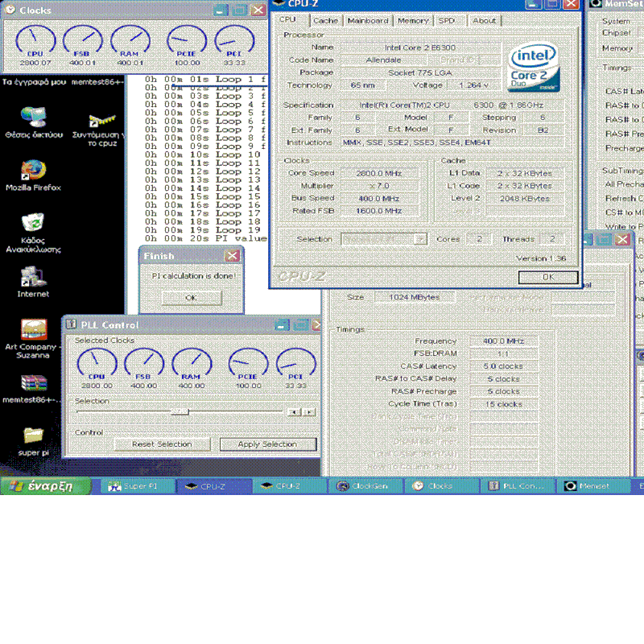The image size is (644, 644).
Task: Click the Bus Speed 400.0 MHz value
Action: pyautogui.click(x=379, y=198)
